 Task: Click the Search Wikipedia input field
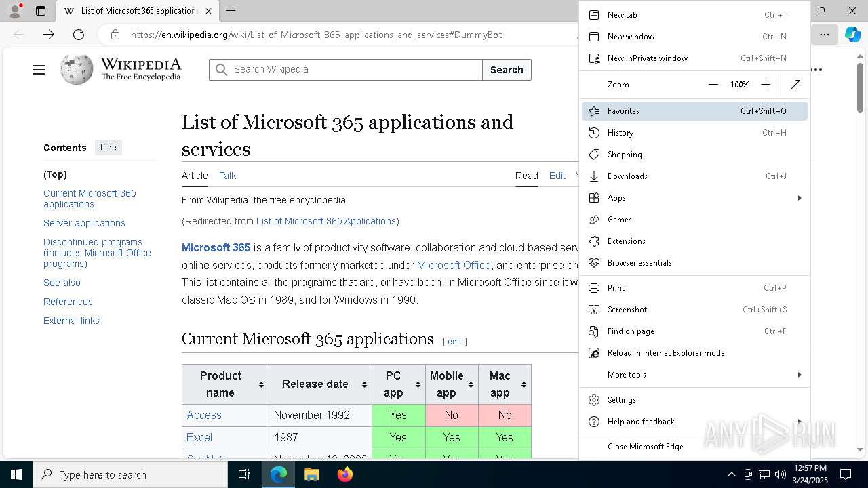(x=346, y=70)
